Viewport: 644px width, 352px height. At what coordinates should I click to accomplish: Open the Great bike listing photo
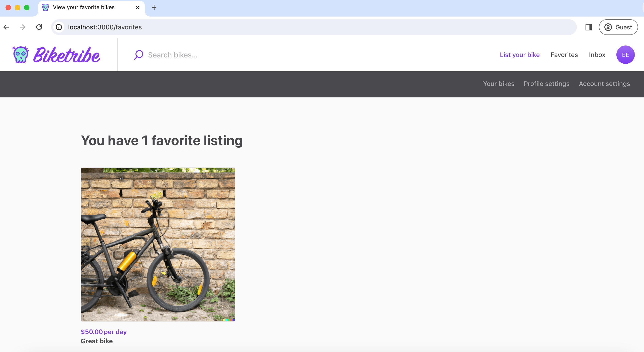(x=158, y=244)
